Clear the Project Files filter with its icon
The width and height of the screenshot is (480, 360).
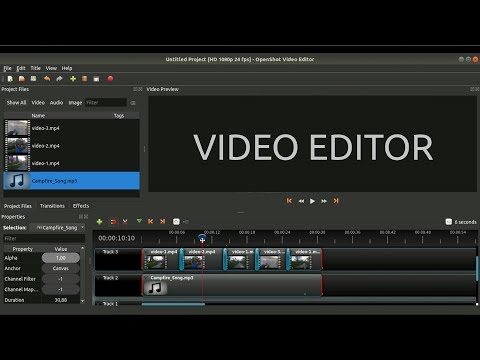coord(133,103)
